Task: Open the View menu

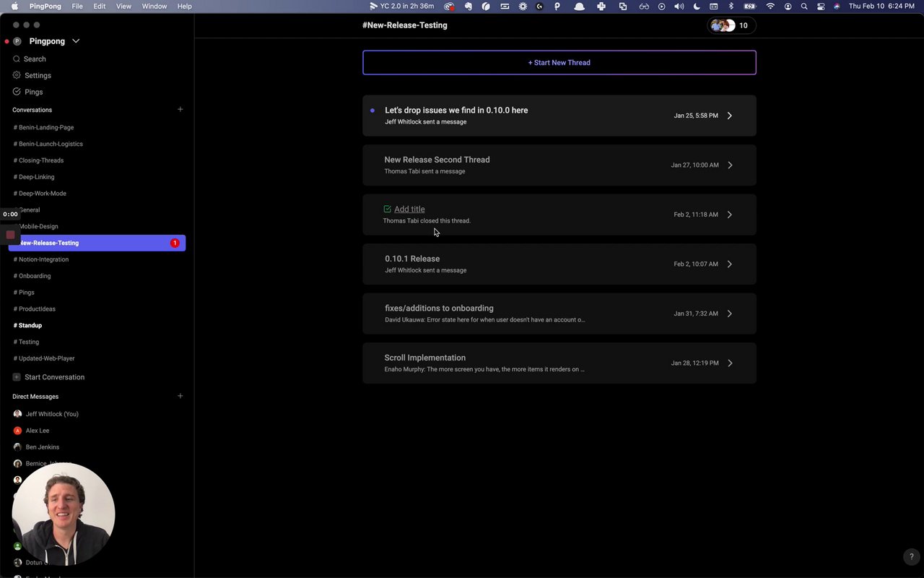Action: [124, 7]
